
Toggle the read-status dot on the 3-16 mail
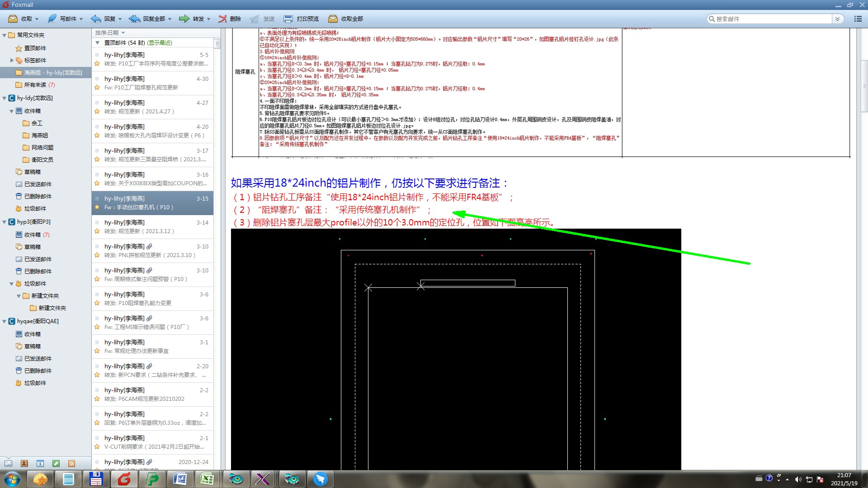point(97,174)
